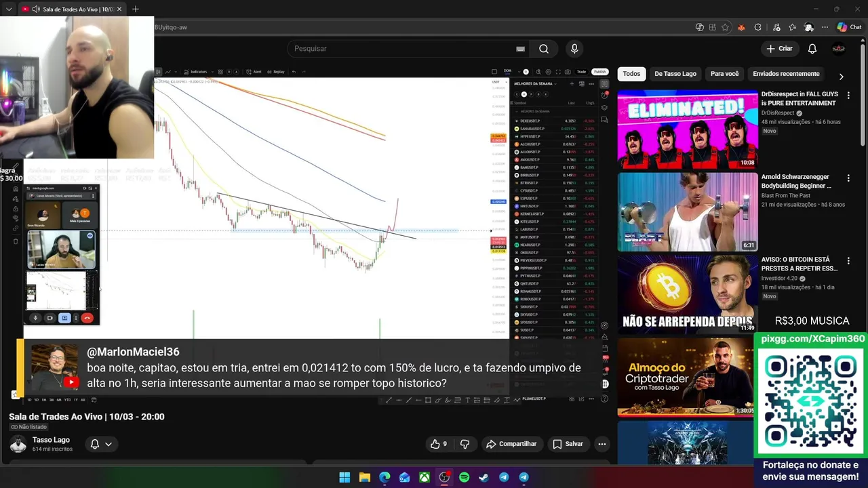The width and height of the screenshot is (868, 488).
Task: Open the media playback control icon
Action: [x=775, y=27]
